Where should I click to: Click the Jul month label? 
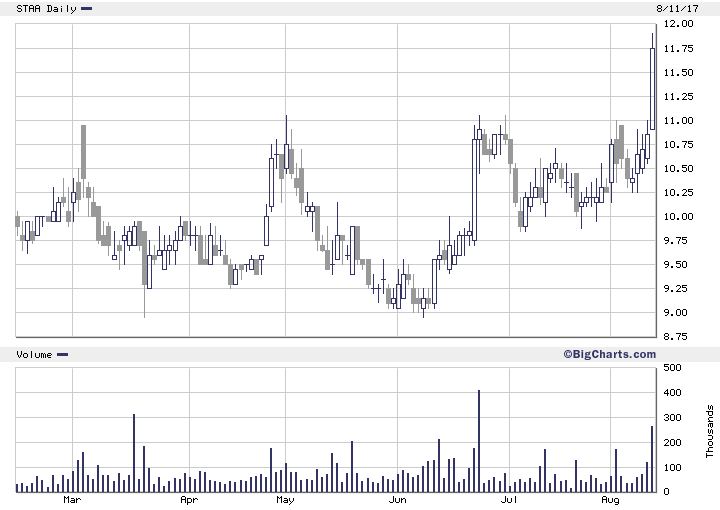click(509, 500)
